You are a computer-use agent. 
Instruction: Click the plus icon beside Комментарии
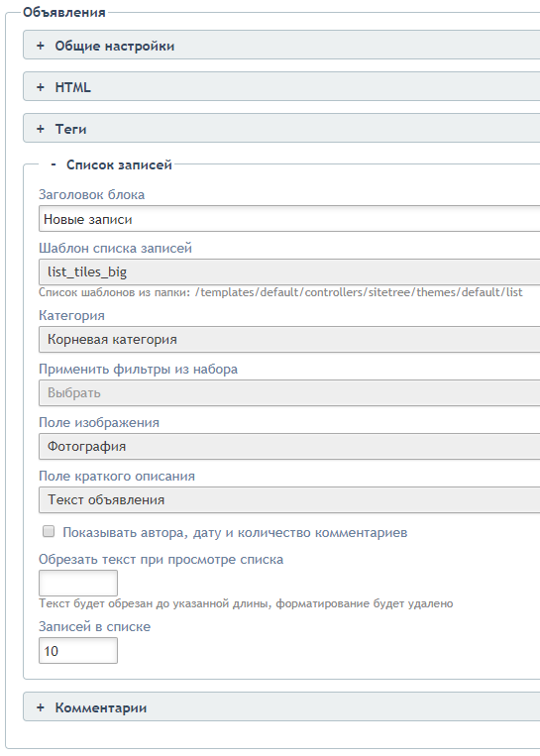click(x=41, y=707)
